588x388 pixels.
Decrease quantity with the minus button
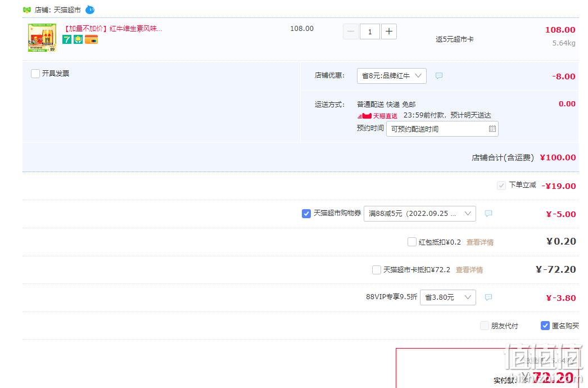[x=351, y=31]
